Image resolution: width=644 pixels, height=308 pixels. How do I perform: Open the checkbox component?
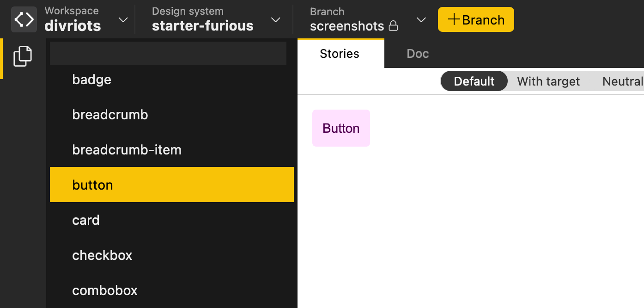pyautogui.click(x=102, y=255)
